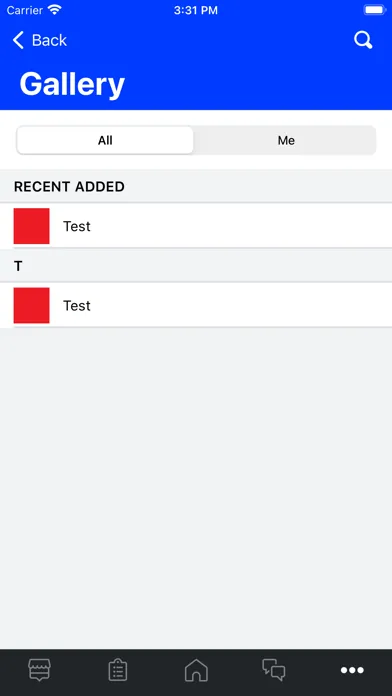Open the store tab icon
The image size is (392, 696).
click(x=40, y=670)
